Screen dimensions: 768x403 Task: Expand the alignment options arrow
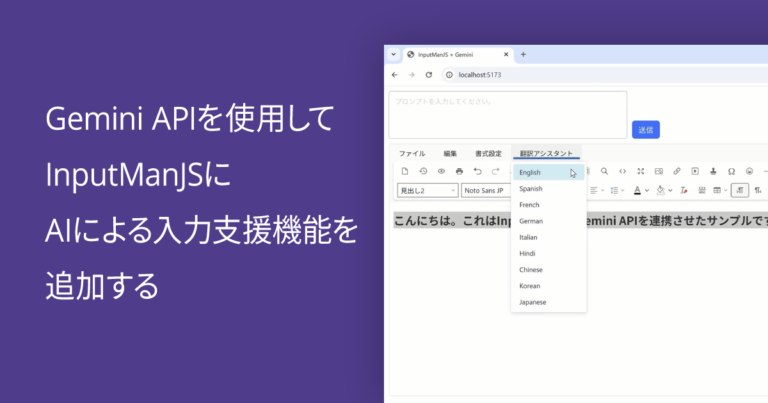click(x=602, y=190)
